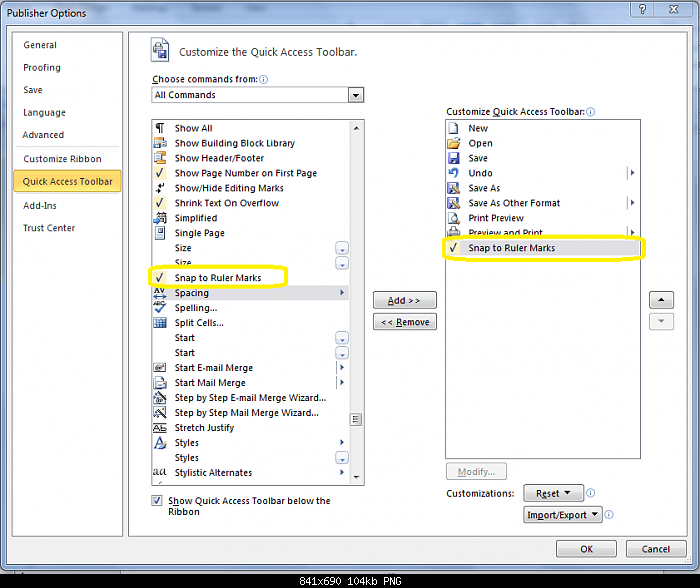Click the << Remove button
The height and width of the screenshot is (588, 700).
click(405, 322)
